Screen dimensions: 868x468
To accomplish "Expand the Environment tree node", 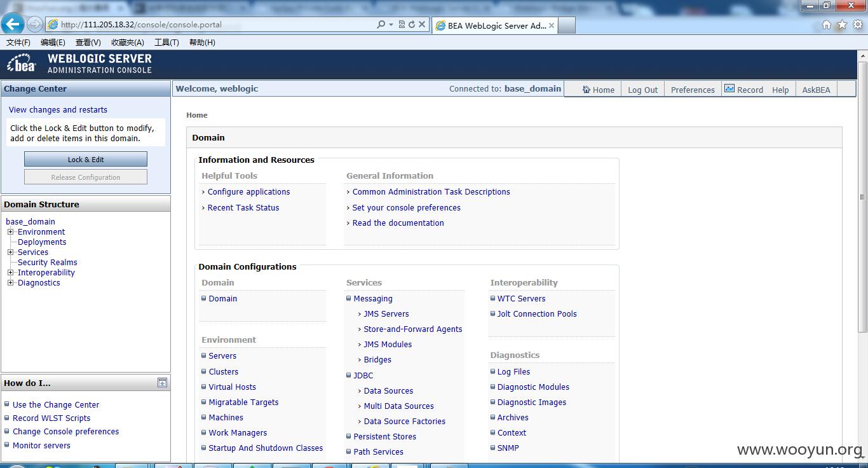I will pos(10,232).
